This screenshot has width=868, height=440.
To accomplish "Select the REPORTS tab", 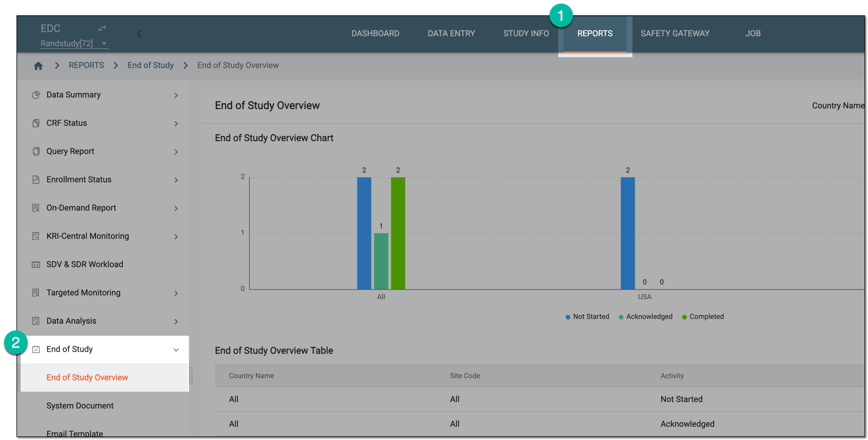I will click(x=594, y=33).
